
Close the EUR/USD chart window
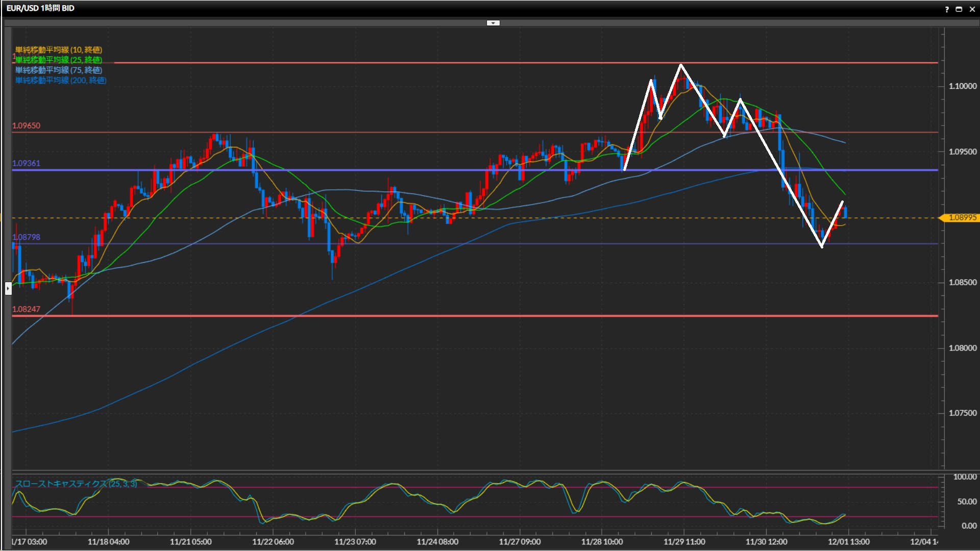point(972,9)
